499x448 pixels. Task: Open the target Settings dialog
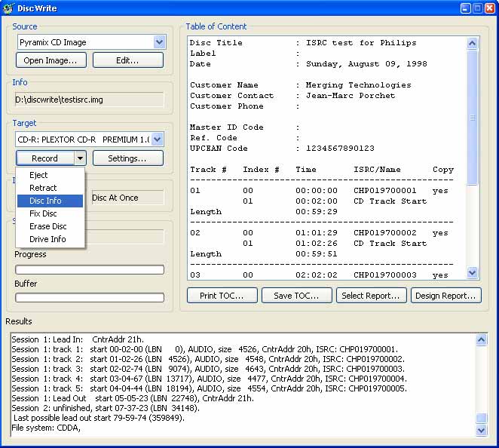click(x=127, y=158)
